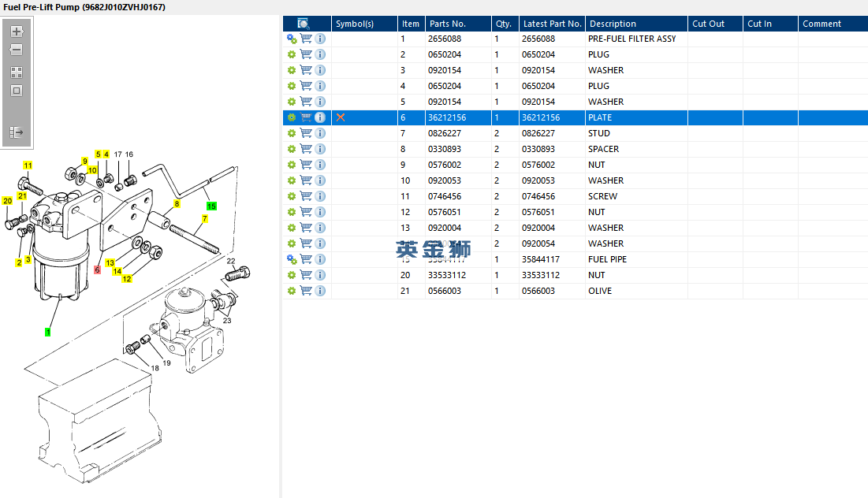Open info for OLIVE part row
Image resolution: width=868 pixels, height=498 pixels.
click(x=320, y=291)
